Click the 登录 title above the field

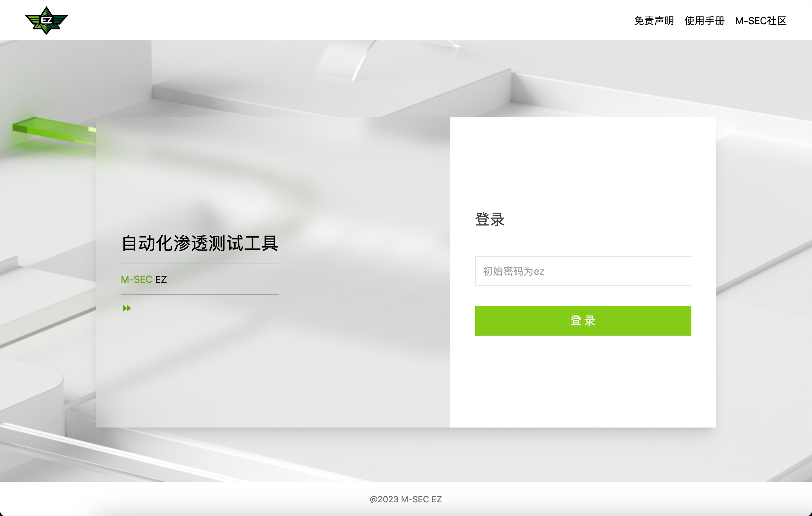(489, 220)
